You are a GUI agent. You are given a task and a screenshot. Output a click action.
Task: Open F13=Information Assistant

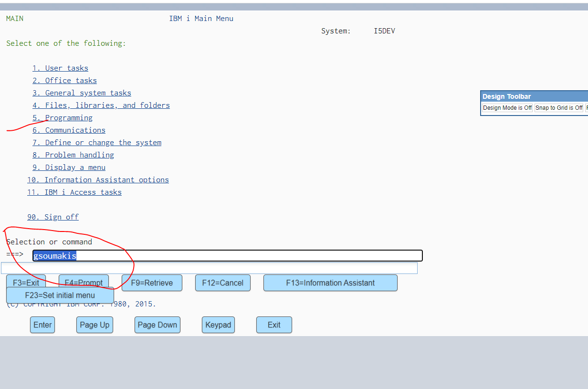(x=330, y=283)
